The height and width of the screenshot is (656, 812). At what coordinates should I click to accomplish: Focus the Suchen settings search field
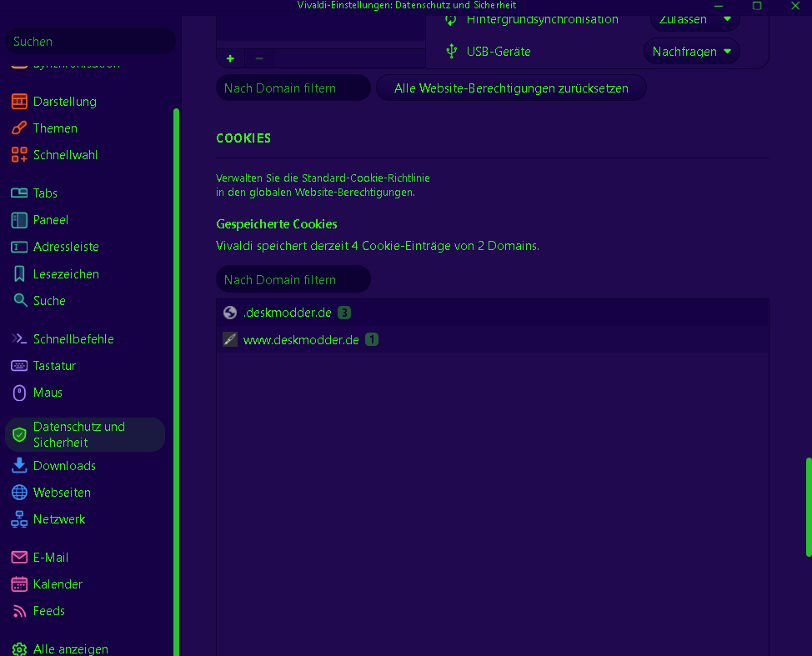(90, 41)
